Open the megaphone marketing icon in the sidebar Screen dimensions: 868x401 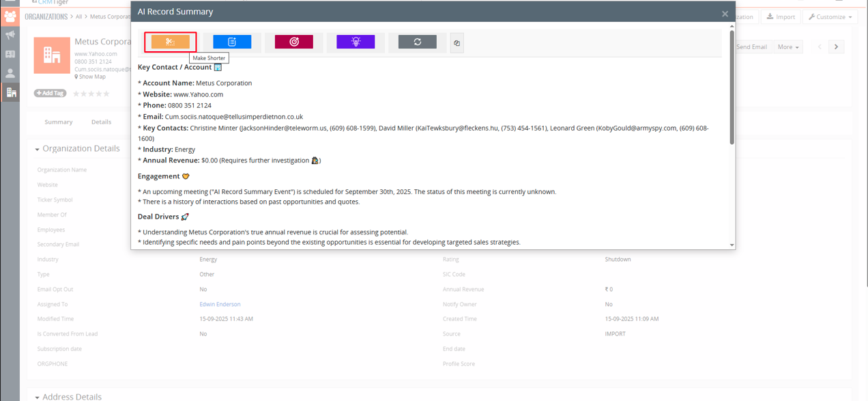pos(10,35)
